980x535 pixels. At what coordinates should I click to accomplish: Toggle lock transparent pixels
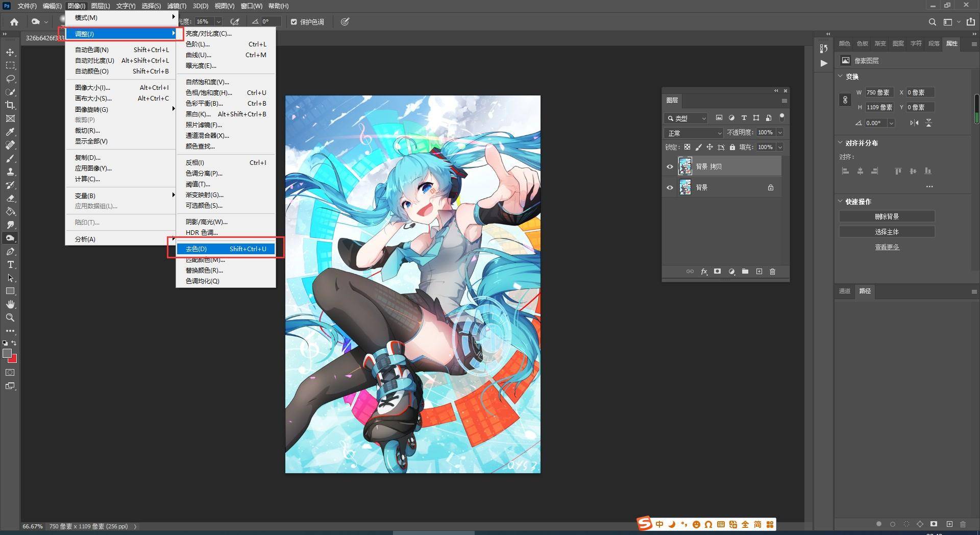point(687,147)
